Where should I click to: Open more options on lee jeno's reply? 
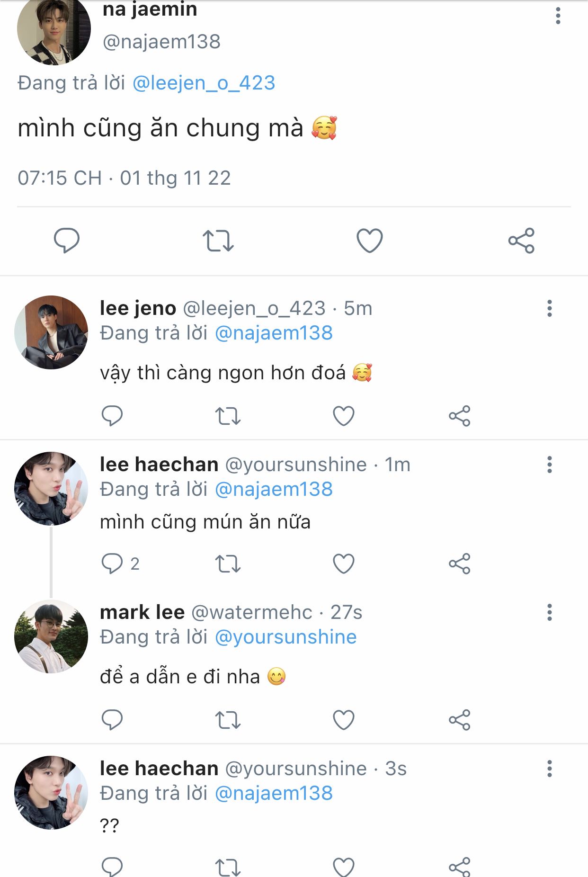coord(549,308)
